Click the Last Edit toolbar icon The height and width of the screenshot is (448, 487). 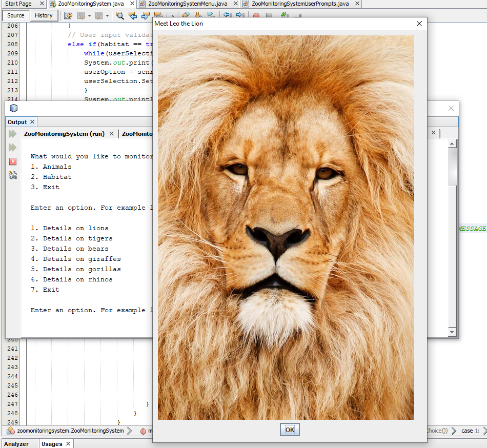click(x=68, y=15)
